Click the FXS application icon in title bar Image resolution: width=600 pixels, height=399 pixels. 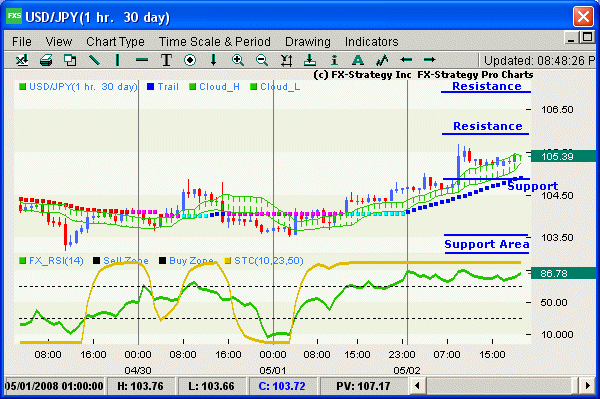[14, 16]
